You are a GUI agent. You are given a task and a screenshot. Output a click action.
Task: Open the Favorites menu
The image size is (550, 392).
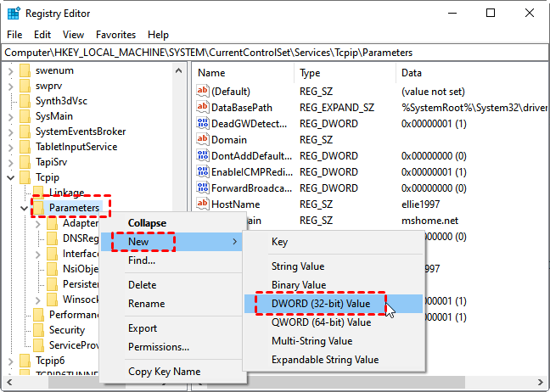[115, 35]
